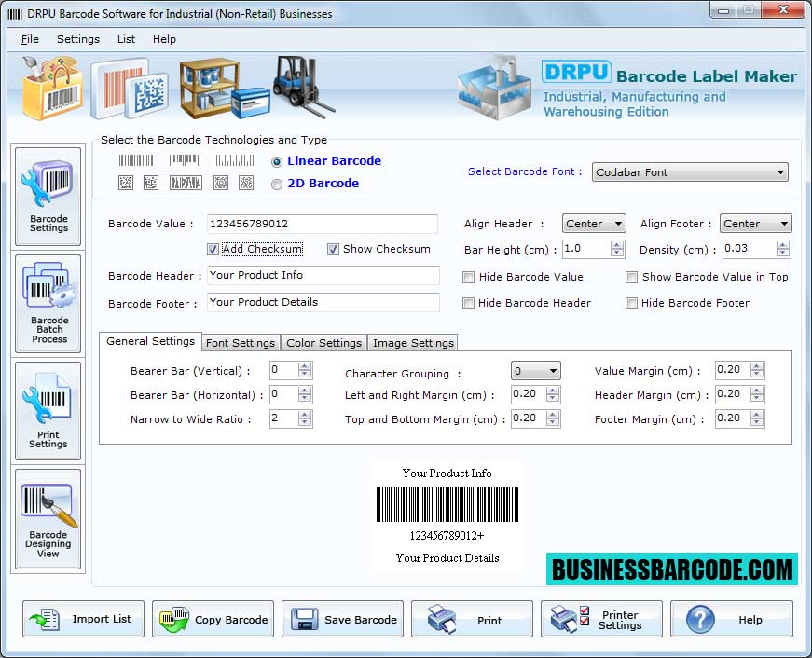Image resolution: width=812 pixels, height=658 pixels.
Task: Enable Show Barcode Value in Top checkbox
Action: [x=631, y=278]
